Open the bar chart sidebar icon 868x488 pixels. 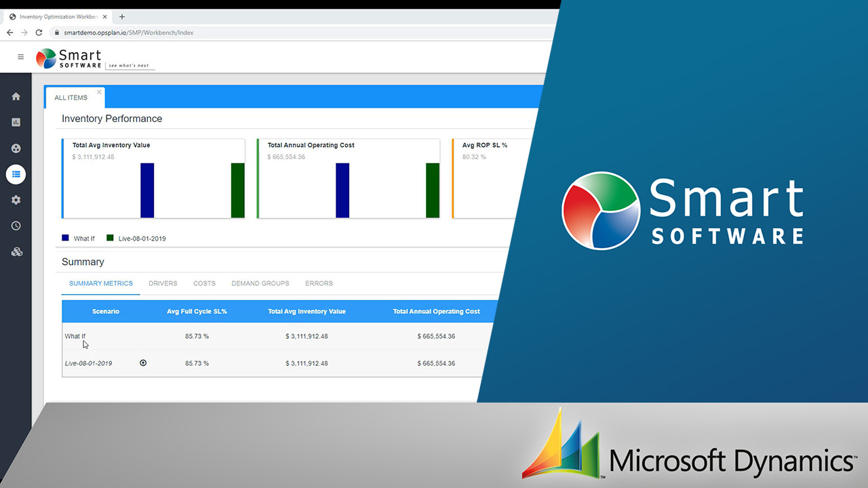[x=16, y=122]
